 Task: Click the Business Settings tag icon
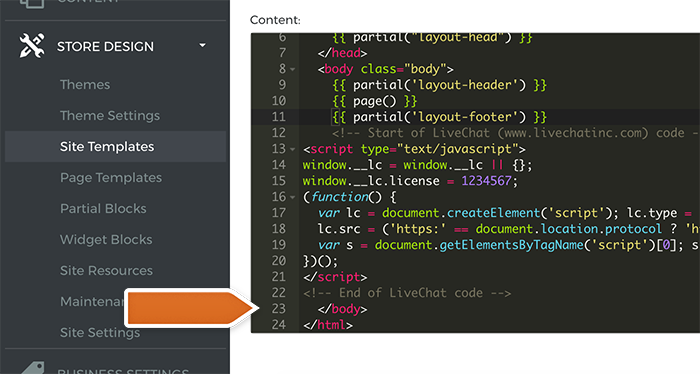pos(33,368)
